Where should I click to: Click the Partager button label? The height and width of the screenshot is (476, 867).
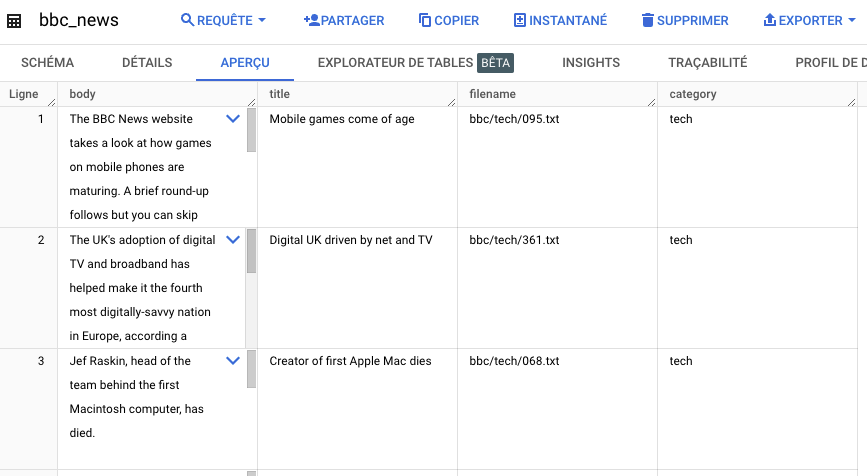click(x=352, y=20)
